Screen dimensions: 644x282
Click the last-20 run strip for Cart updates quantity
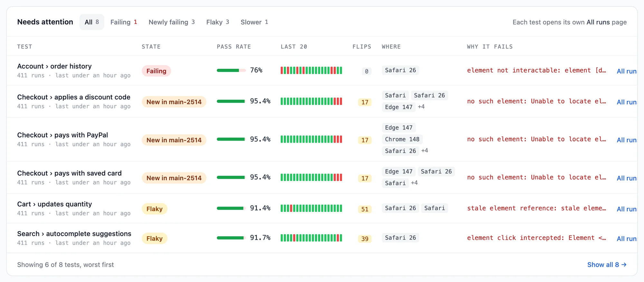311,208
